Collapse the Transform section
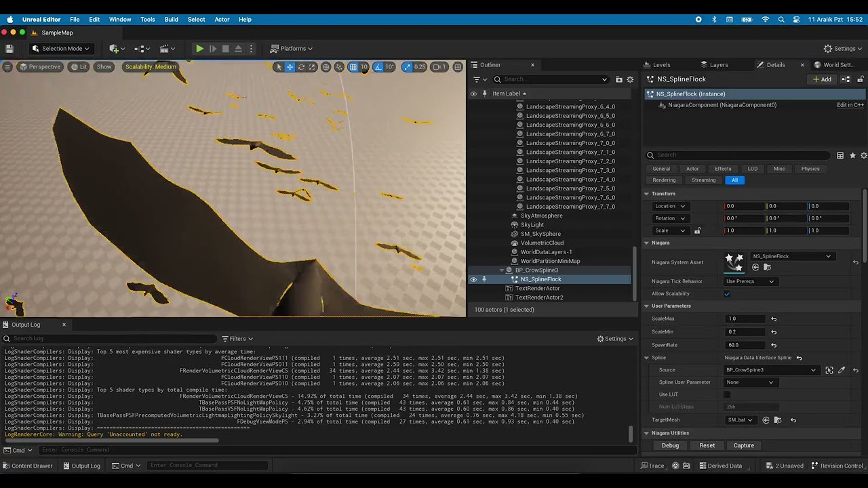This screenshot has width=868, height=488. [x=647, y=194]
